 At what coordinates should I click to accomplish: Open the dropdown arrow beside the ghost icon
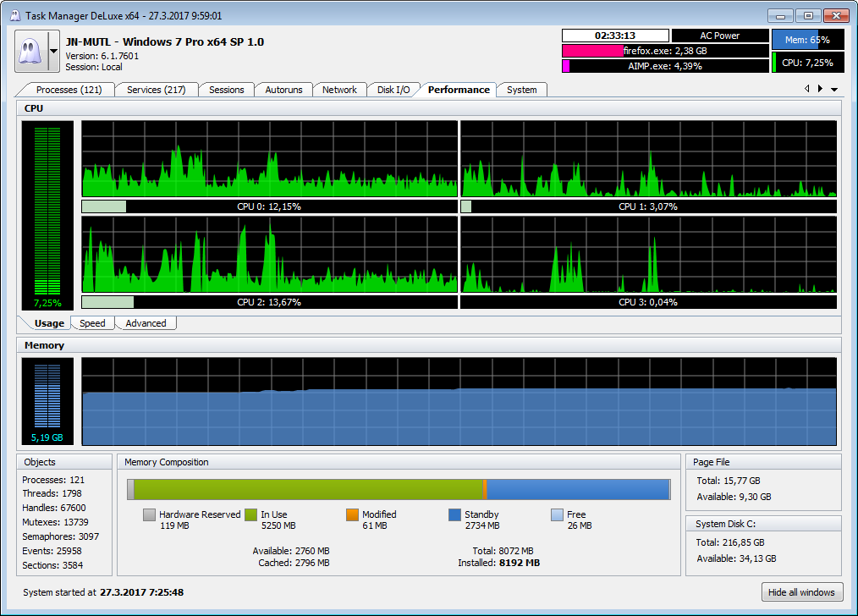click(54, 52)
